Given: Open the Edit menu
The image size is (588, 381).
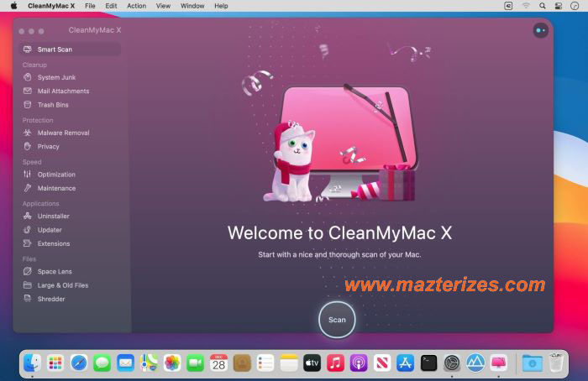Looking at the screenshot, I should pyautogui.click(x=111, y=6).
